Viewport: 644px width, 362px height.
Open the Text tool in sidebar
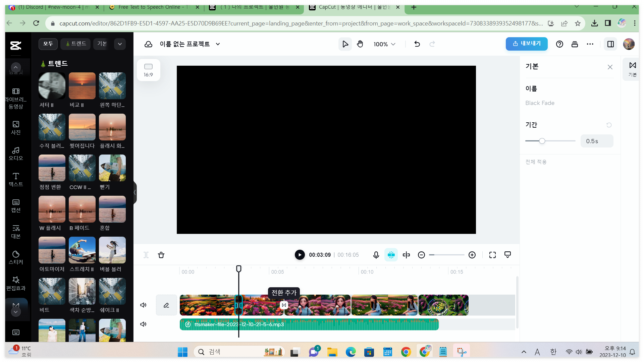[x=16, y=179]
